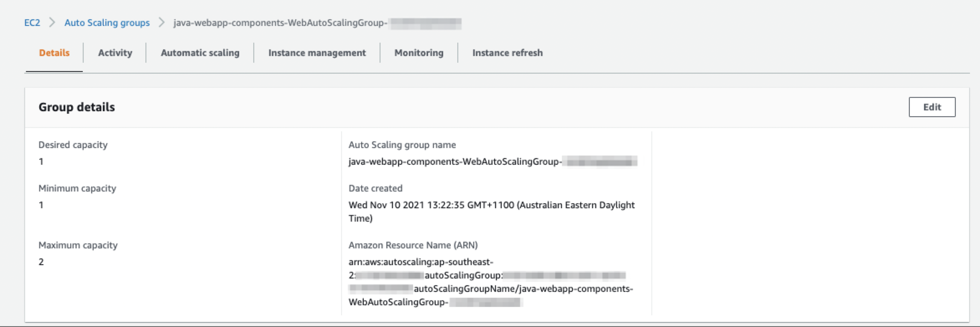Click the Maximum capacity label

(78, 245)
